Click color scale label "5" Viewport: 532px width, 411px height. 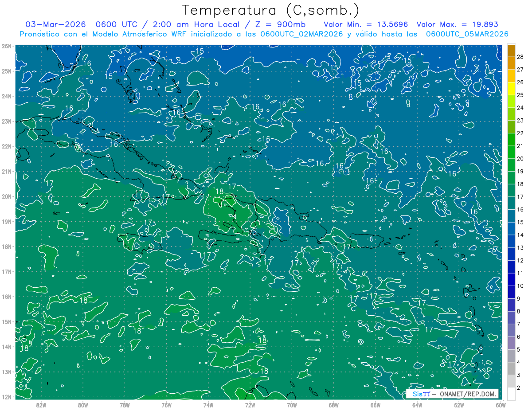click(518, 349)
